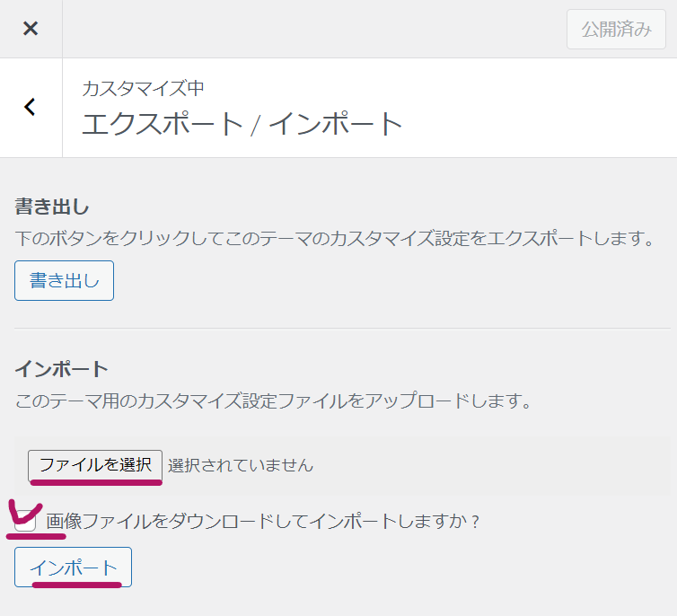
Task: Click the export description text under 書き出し
Action: pos(332,239)
